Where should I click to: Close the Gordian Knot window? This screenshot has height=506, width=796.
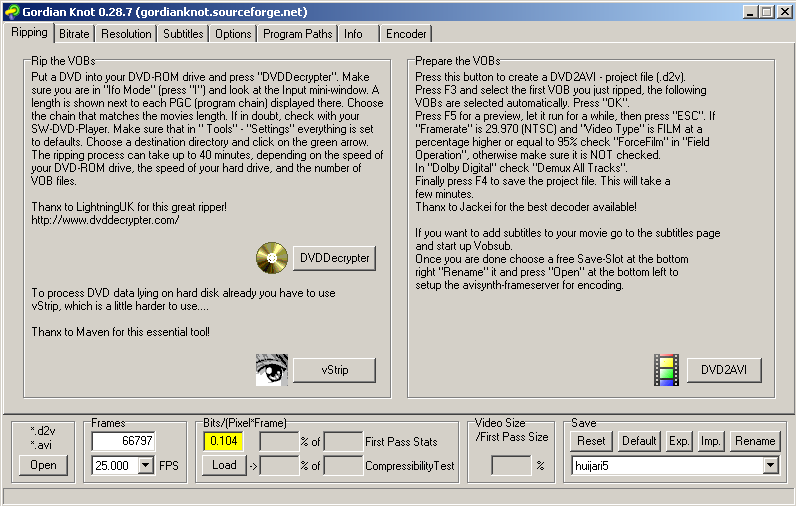click(x=784, y=12)
